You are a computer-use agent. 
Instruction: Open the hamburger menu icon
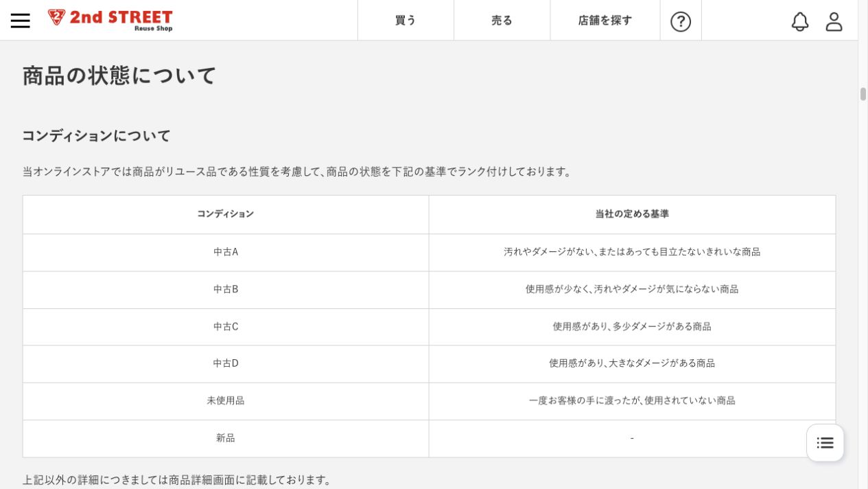pos(21,21)
